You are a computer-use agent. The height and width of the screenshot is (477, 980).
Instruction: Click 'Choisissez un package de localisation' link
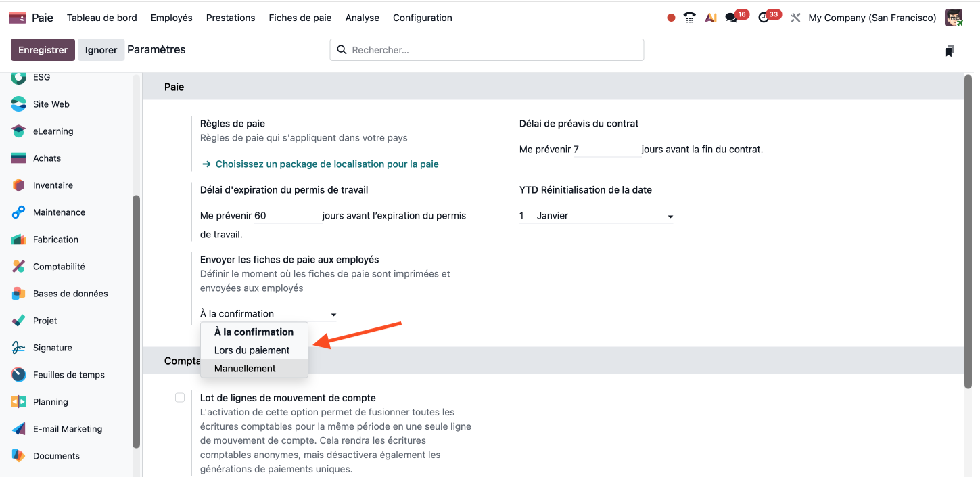(x=327, y=164)
